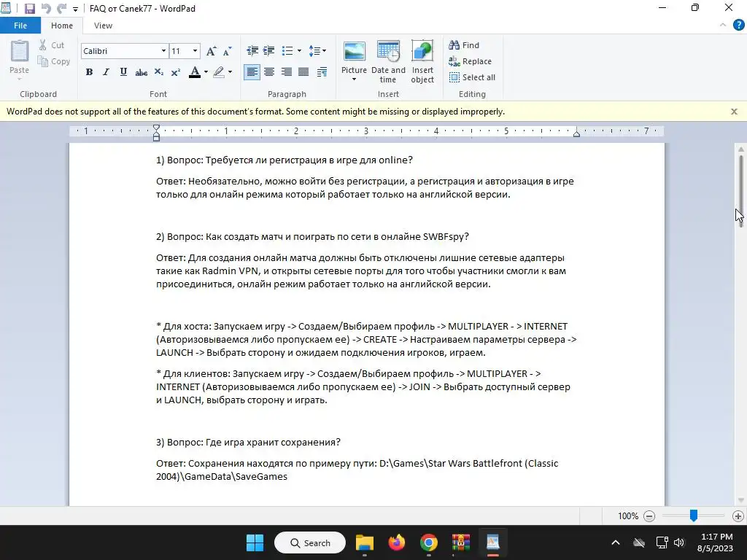747x560 pixels.
Task: Open the list style dropdown arrow
Action: click(x=299, y=50)
